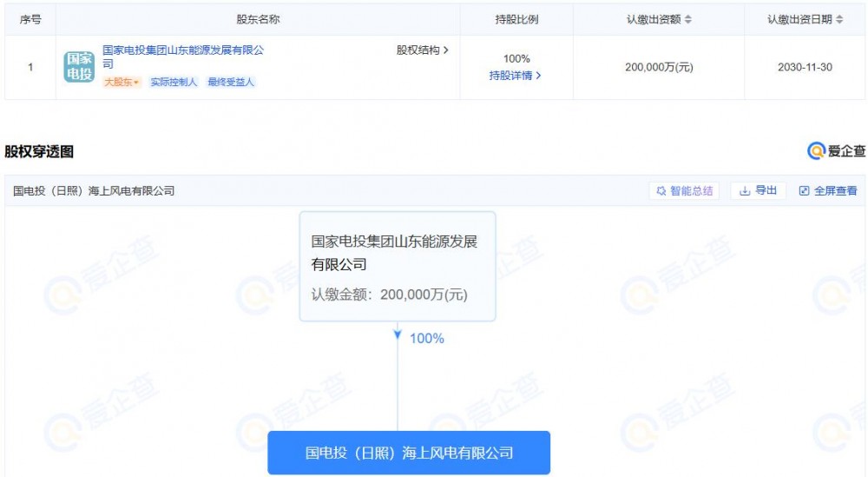
Task: Click the 100% ownership label in chart
Action: click(x=426, y=339)
